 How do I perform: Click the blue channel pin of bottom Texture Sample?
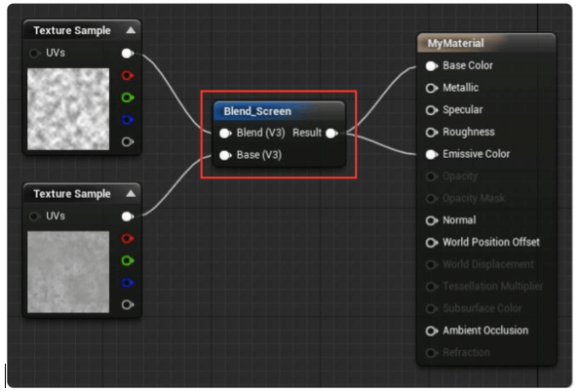coord(128,283)
